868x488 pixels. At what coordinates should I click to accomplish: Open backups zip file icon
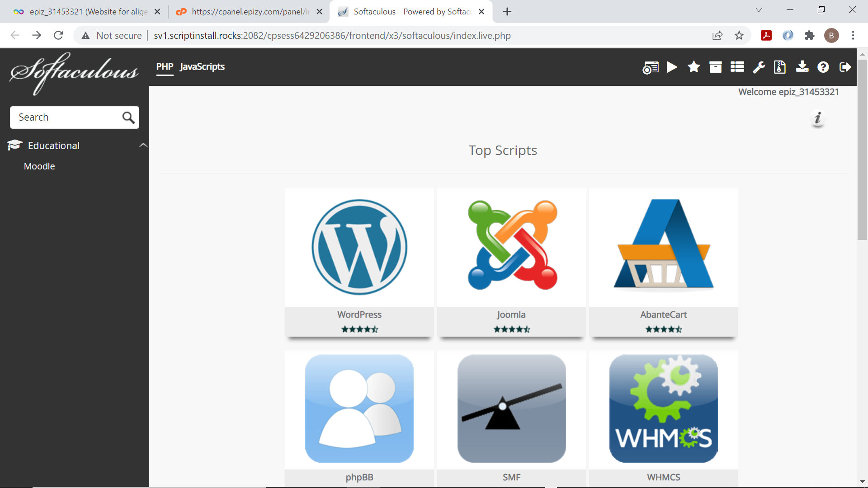tap(780, 67)
